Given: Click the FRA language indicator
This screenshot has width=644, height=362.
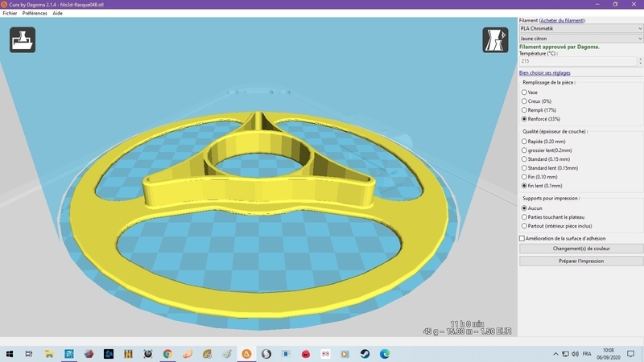Looking at the screenshot, I should [x=587, y=354].
